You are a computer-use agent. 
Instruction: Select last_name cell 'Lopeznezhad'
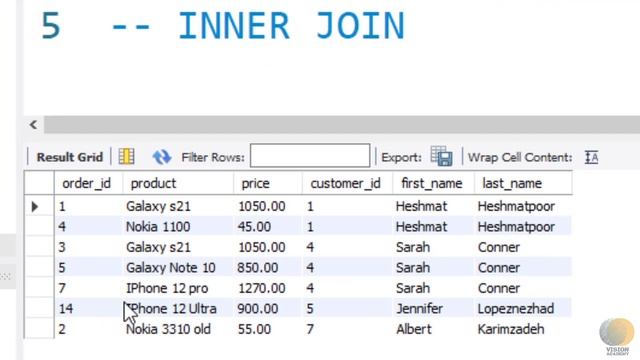(516, 309)
